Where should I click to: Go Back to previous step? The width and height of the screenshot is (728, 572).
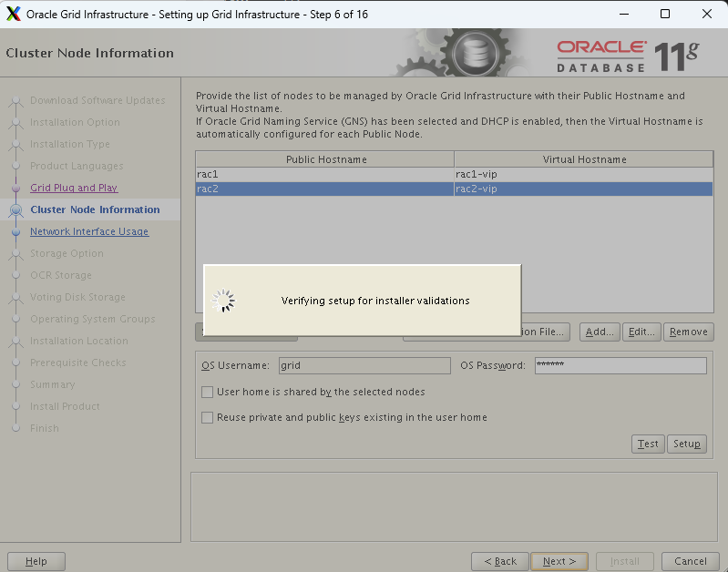pos(500,561)
